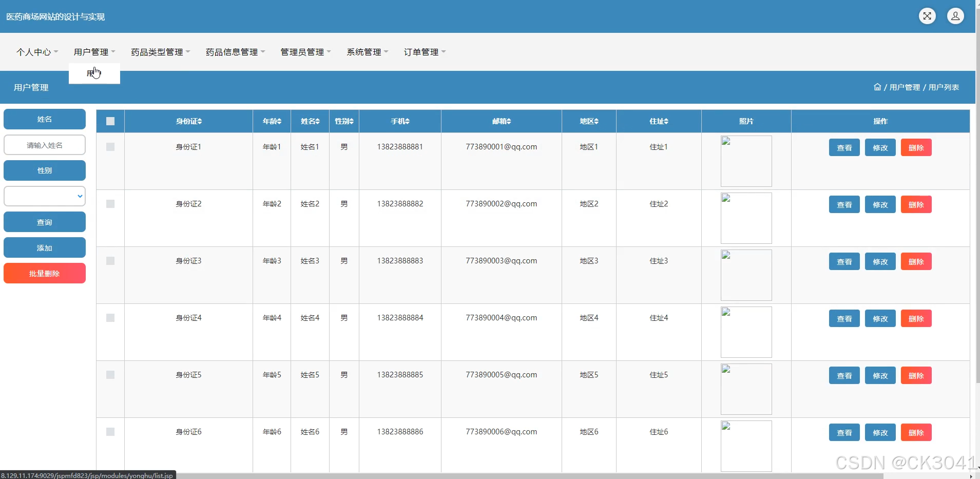The height and width of the screenshot is (479, 980).
Task: Check the row checkbox for 身份证5
Action: (x=110, y=375)
